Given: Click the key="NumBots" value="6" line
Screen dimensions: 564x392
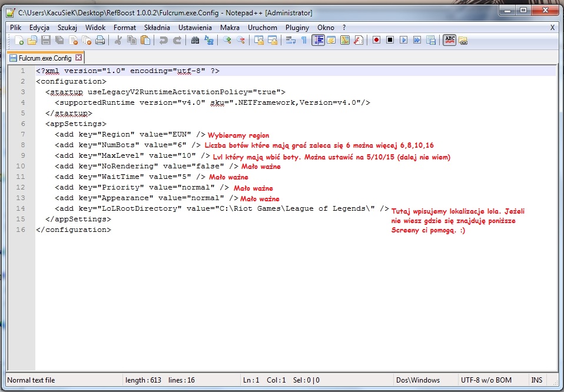Looking at the screenshot, I should (x=128, y=145).
